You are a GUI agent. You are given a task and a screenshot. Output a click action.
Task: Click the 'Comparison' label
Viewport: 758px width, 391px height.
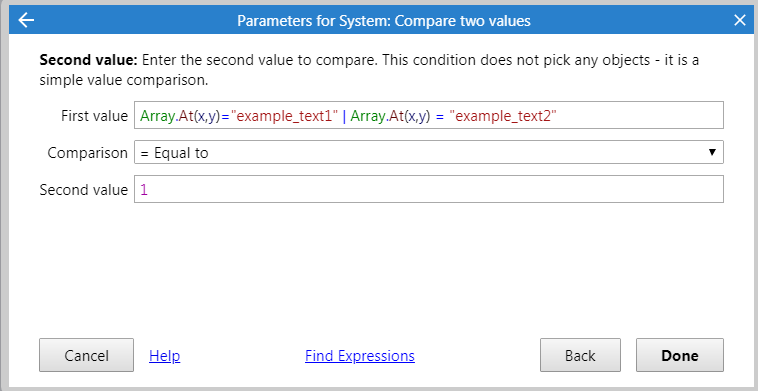coord(87,153)
